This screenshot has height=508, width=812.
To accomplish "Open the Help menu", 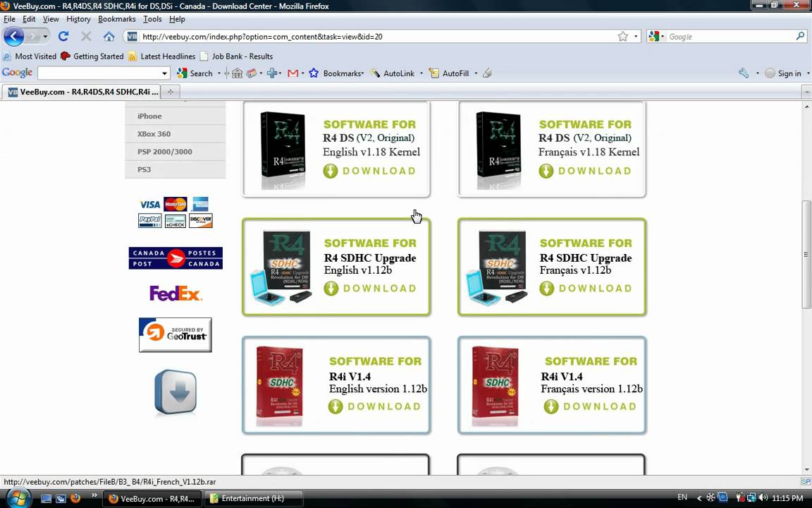I will click(177, 19).
